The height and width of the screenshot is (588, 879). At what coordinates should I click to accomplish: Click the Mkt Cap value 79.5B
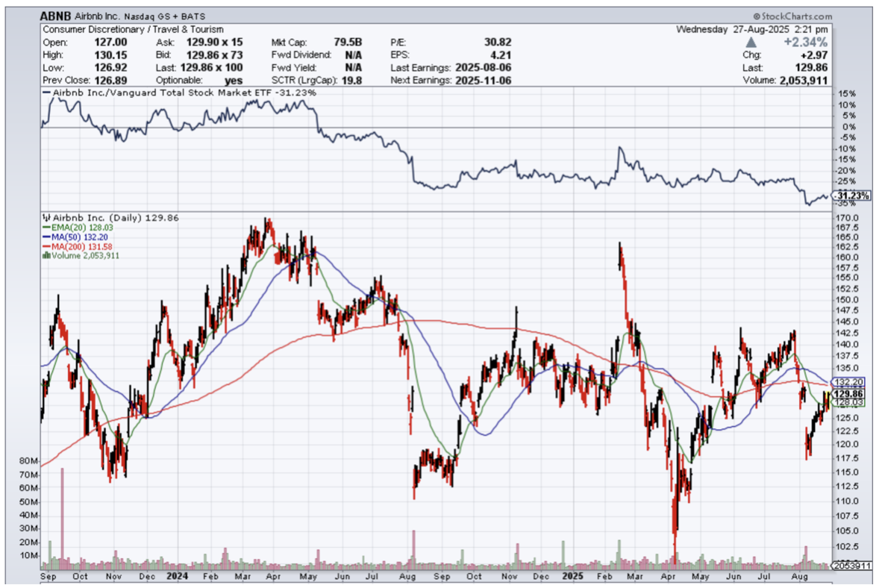[x=348, y=42]
